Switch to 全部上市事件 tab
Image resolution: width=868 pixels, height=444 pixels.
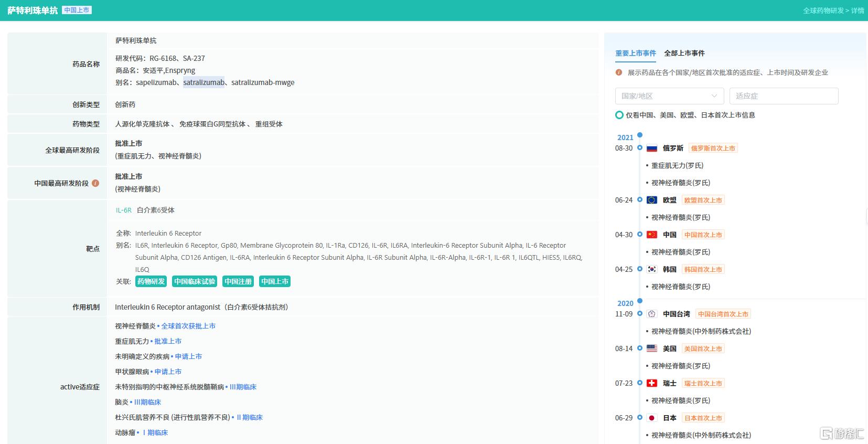click(x=684, y=53)
